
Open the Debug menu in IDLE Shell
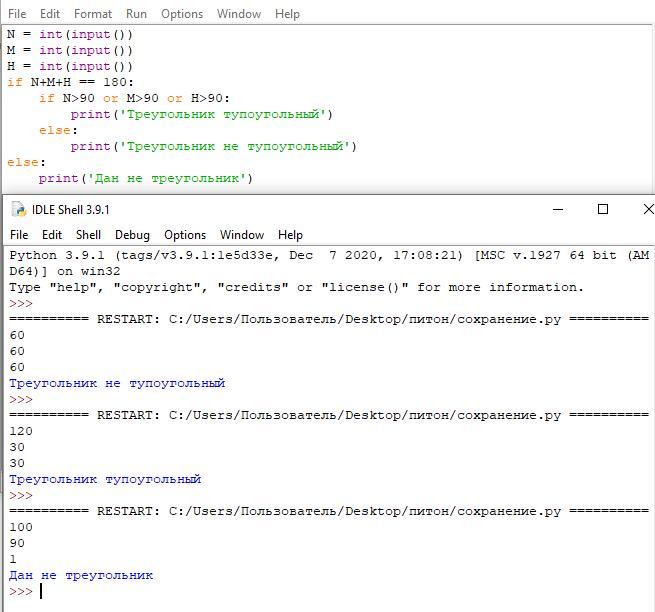click(x=132, y=235)
